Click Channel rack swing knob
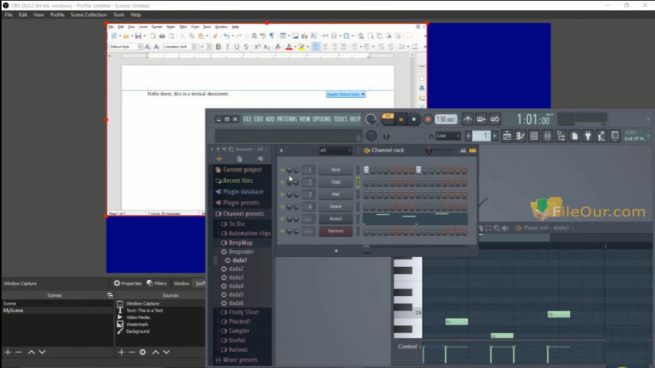Image resolution: width=655 pixels, height=368 pixels. (x=429, y=150)
